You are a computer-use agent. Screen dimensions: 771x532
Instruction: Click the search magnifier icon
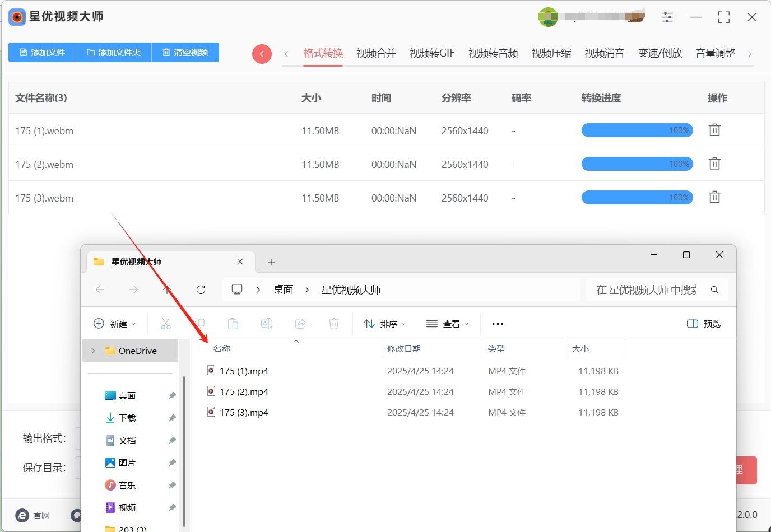714,290
